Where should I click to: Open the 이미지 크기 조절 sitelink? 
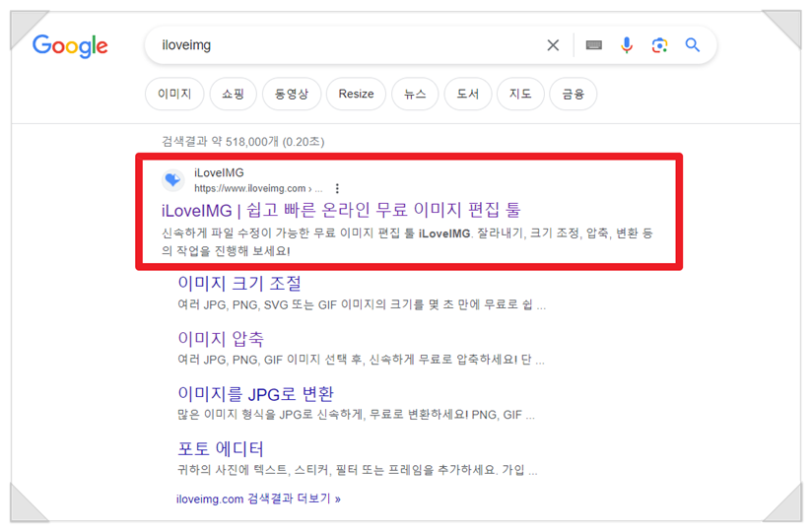point(239,283)
